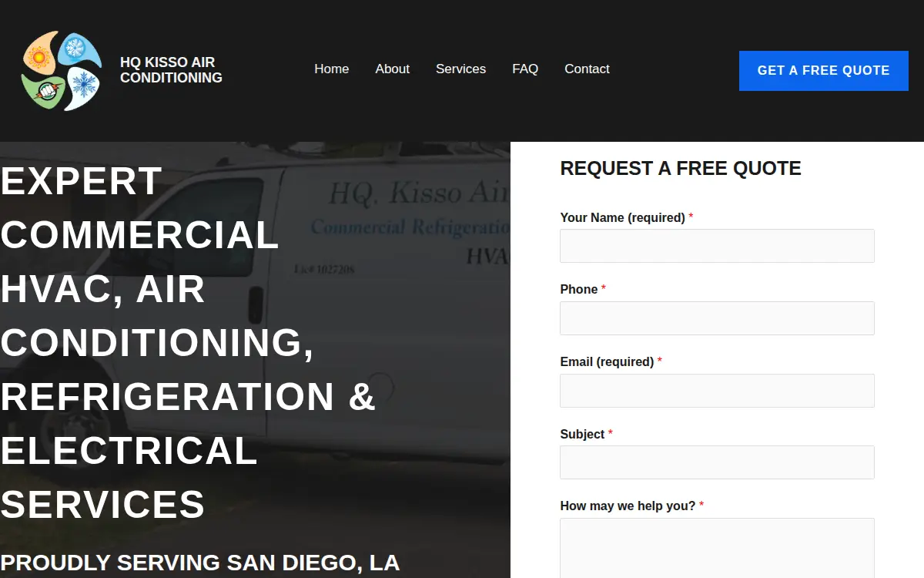
Task: Open the FAQ menu link
Action: [x=525, y=69]
